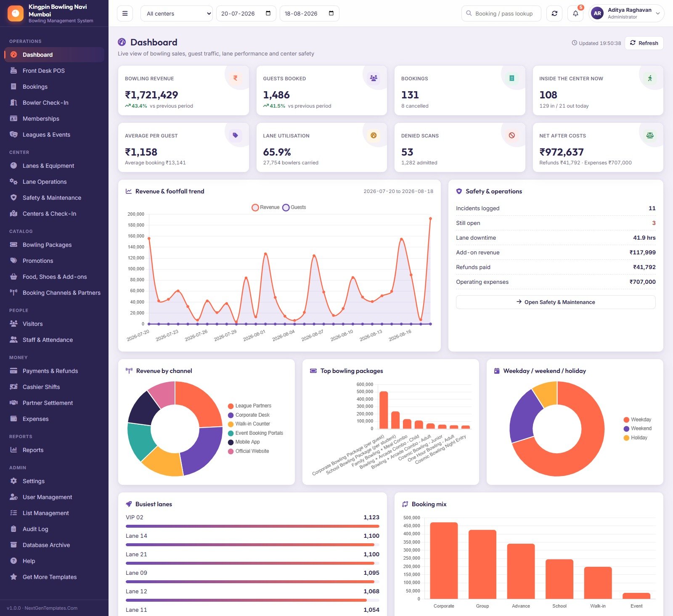Click the gauge icon on Lane Utilisation card
The width and height of the screenshot is (673, 616).
tap(374, 135)
